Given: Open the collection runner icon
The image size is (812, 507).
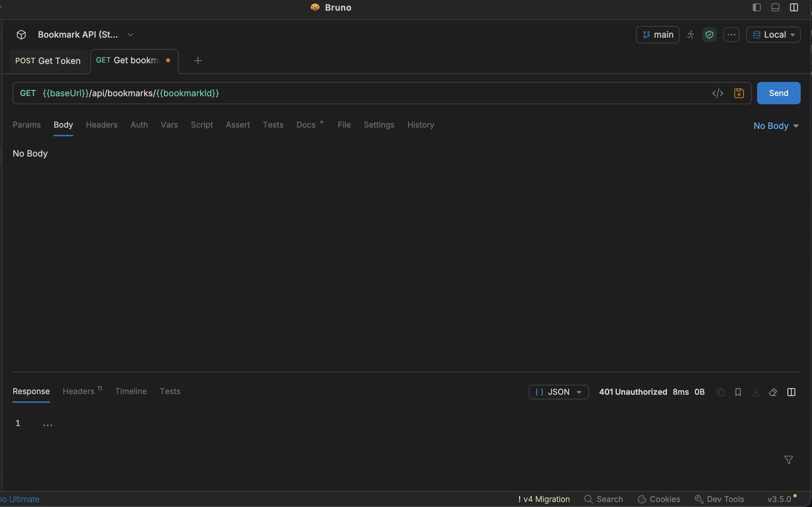Looking at the screenshot, I should click(x=691, y=35).
